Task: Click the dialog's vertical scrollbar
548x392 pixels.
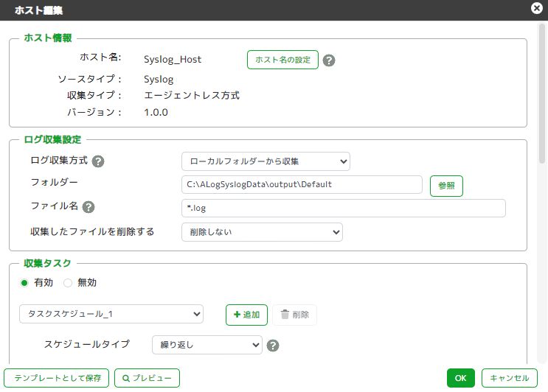Action: coord(542,94)
